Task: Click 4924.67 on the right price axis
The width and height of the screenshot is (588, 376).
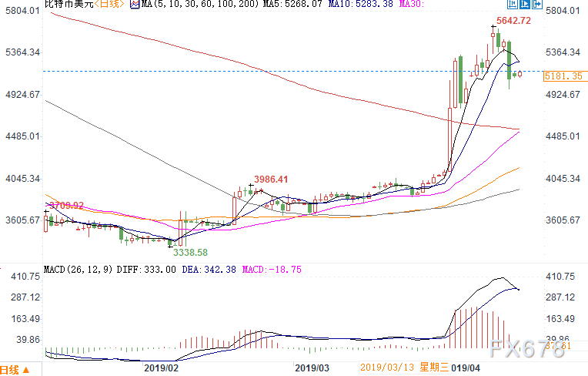Action: click(x=563, y=95)
